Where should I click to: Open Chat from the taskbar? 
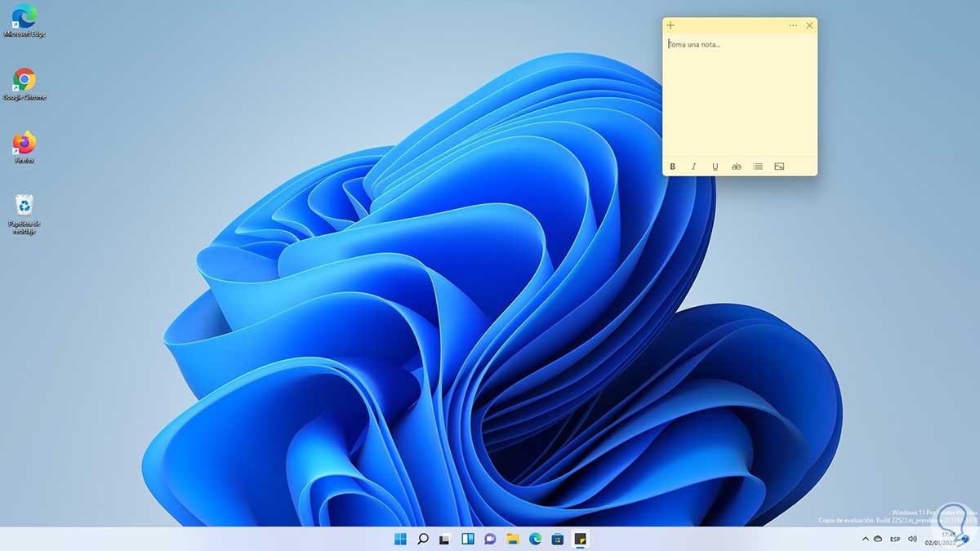(x=490, y=539)
